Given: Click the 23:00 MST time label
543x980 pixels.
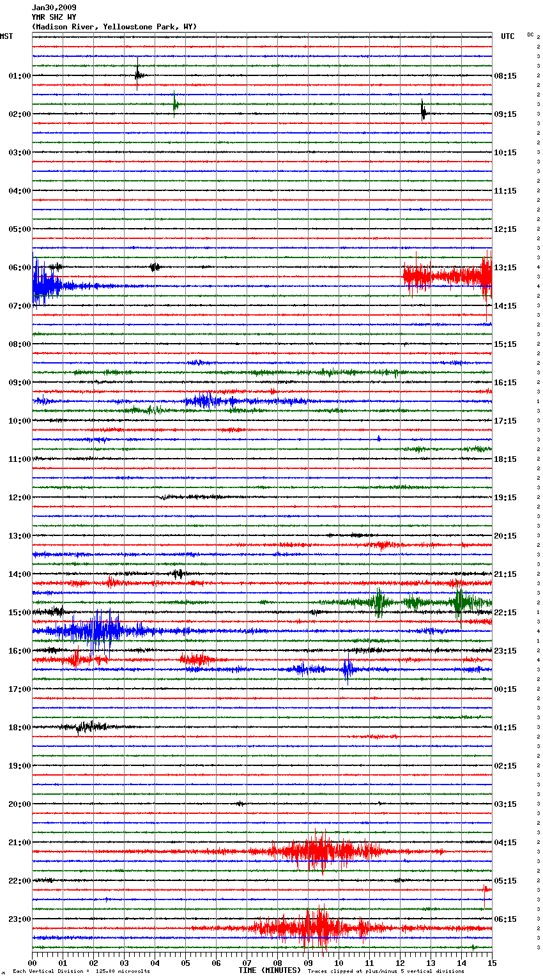Looking at the screenshot, I should (x=20, y=919).
